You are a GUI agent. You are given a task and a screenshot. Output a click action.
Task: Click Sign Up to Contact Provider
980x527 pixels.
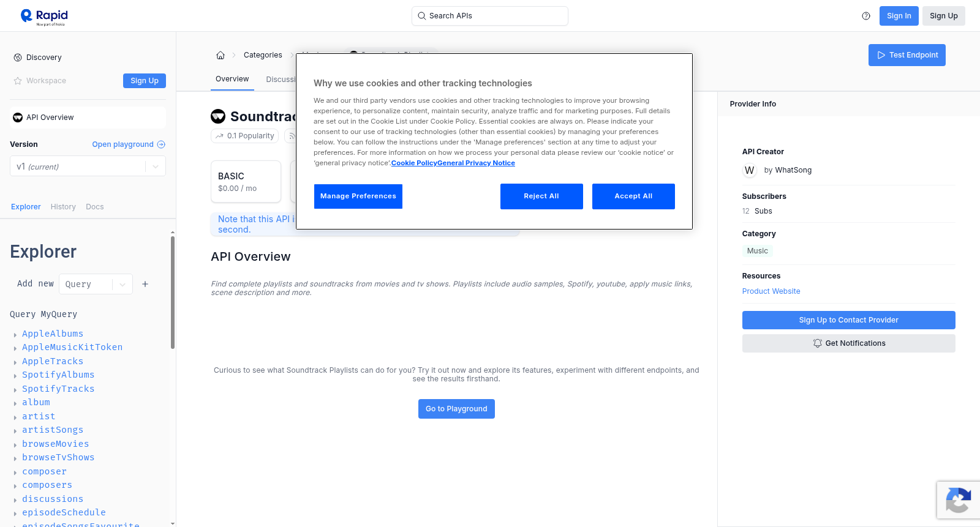click(x=848, y=320)
